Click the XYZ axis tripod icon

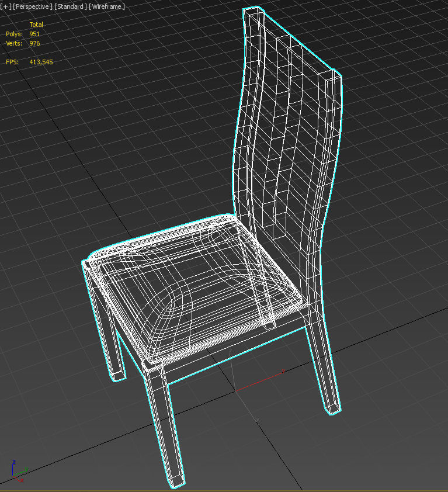click(x=19, y=472)
